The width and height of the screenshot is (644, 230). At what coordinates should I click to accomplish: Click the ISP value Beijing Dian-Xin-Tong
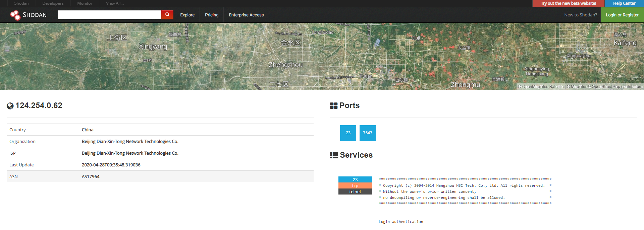[130, 153]
